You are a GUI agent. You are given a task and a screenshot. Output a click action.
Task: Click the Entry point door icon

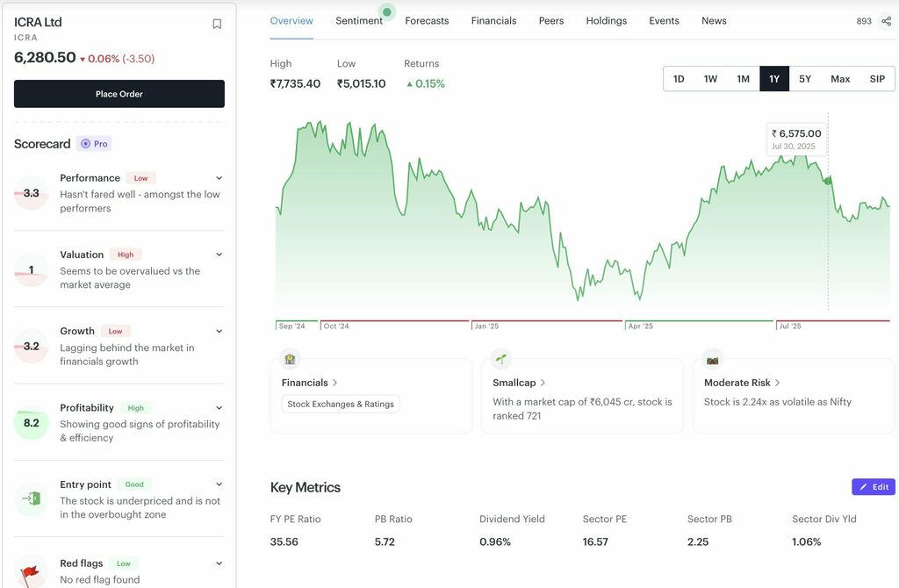(32, 498)
